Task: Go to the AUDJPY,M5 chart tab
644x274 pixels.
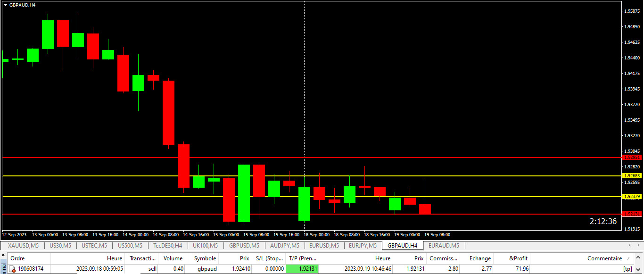Action: point(285,246)
